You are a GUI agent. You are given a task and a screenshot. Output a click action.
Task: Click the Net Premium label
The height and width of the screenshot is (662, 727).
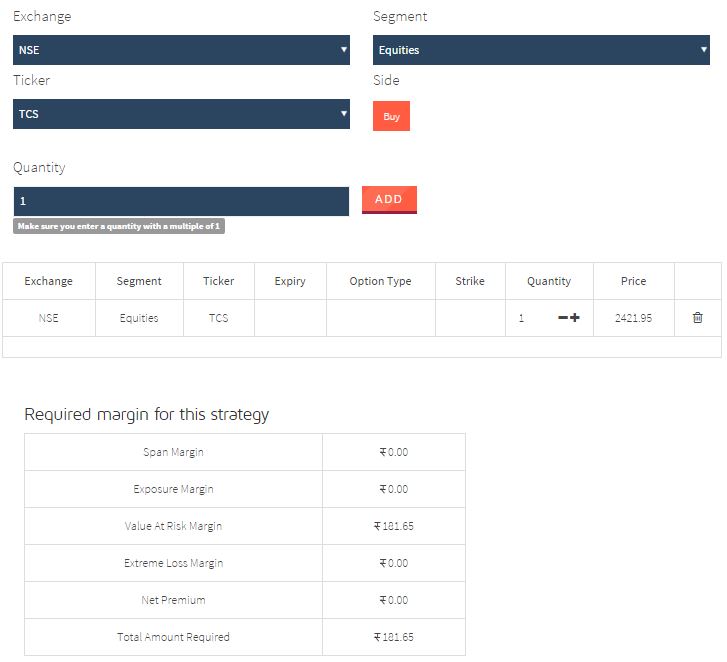coord(173,600)
